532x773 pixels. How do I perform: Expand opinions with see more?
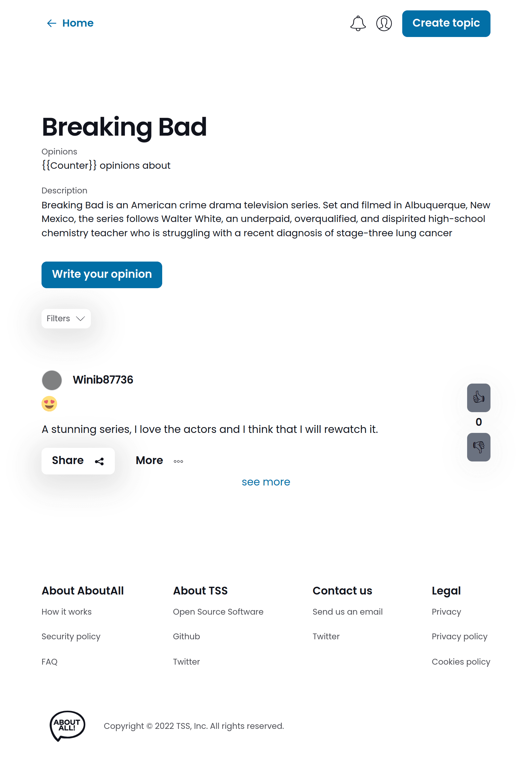coord(266,482)
